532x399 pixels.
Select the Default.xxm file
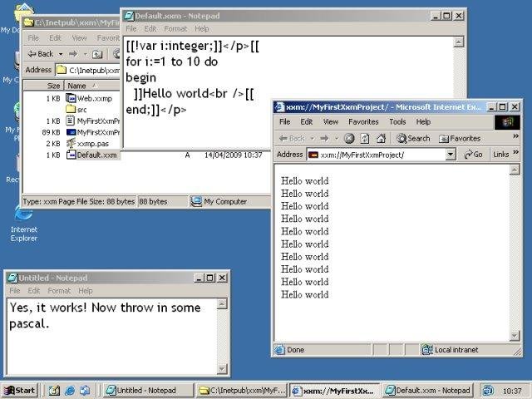91,155
